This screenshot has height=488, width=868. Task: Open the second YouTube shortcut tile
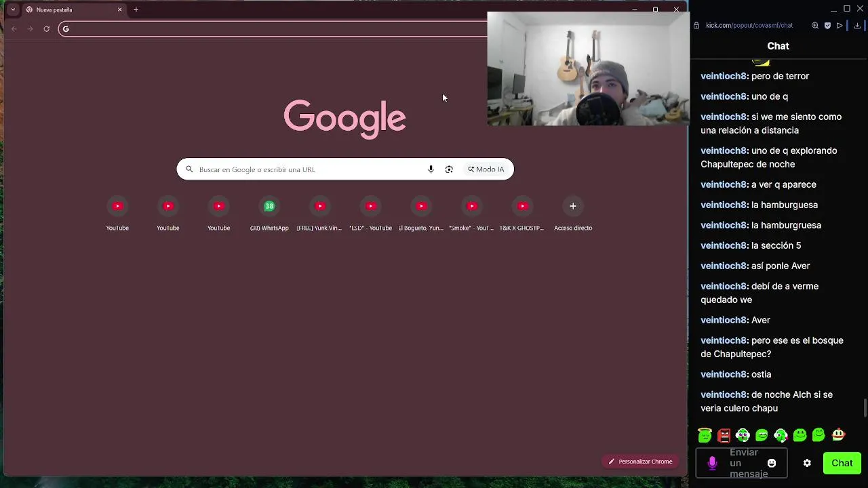(168, 213)
